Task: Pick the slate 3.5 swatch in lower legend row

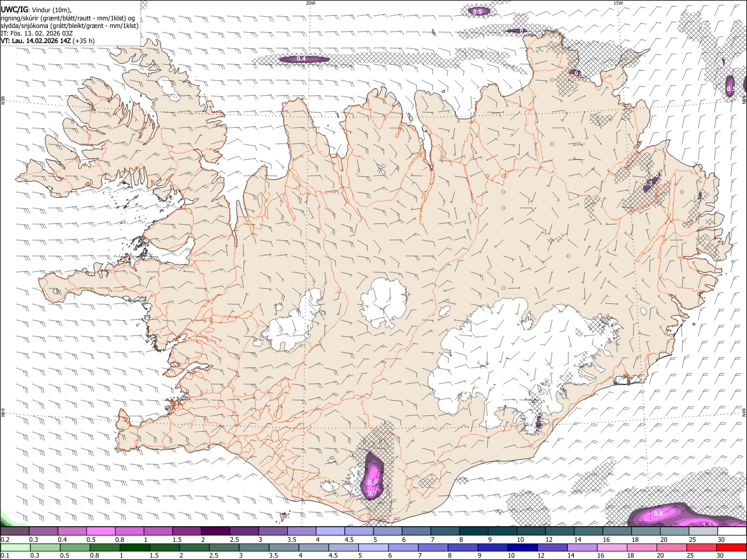Action: click(284, 547)
